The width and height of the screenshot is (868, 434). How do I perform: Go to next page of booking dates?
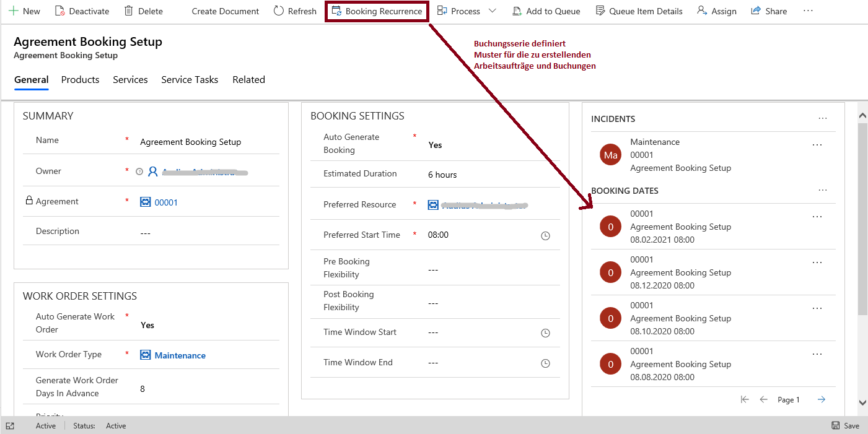821,400
